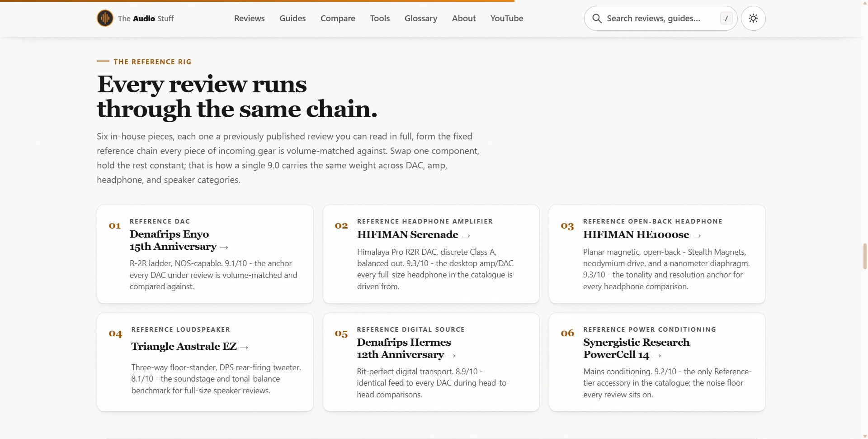Image resolution: width=868 pixels, height=439 pixels.
Task: Open the Guides nav item
Action: tap(292, 19)
